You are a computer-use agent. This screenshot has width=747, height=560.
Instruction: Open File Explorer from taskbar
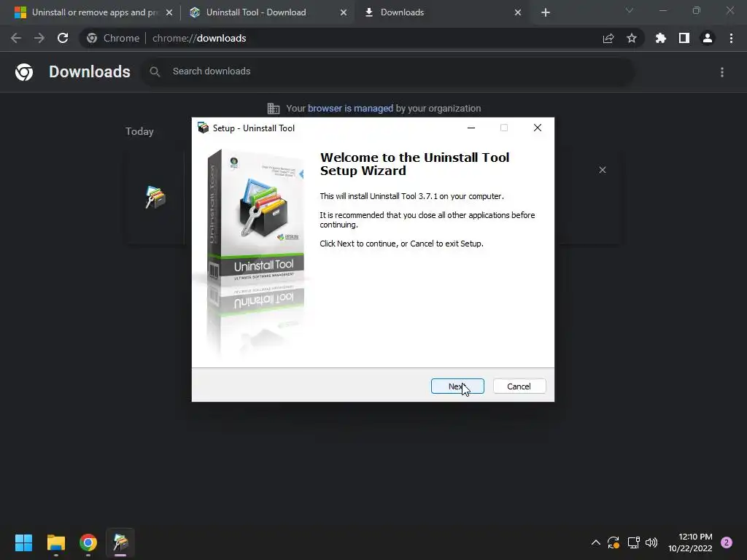[x=56, y=542]
